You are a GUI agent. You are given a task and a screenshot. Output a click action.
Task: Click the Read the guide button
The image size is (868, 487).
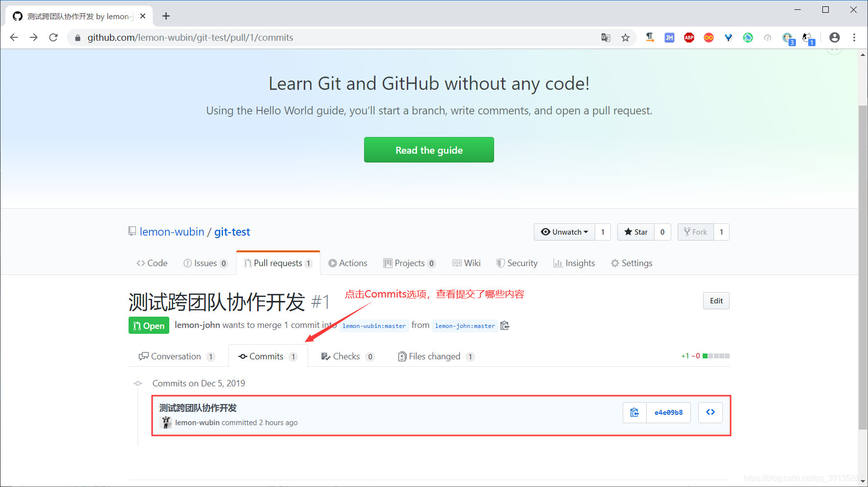click(x=429, y=150)
